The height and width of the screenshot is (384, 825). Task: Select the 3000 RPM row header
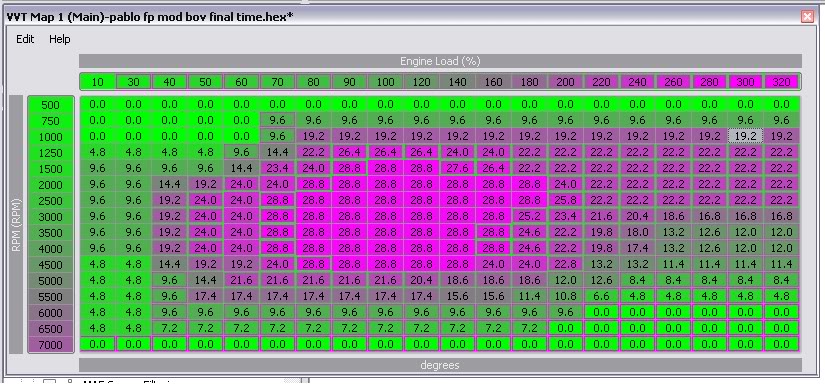51,217
